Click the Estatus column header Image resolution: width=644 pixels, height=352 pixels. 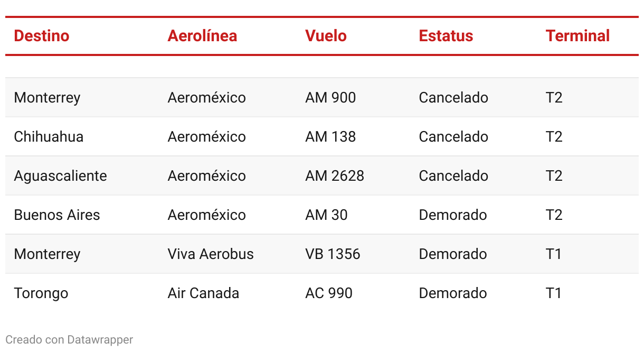click(446, 36)
